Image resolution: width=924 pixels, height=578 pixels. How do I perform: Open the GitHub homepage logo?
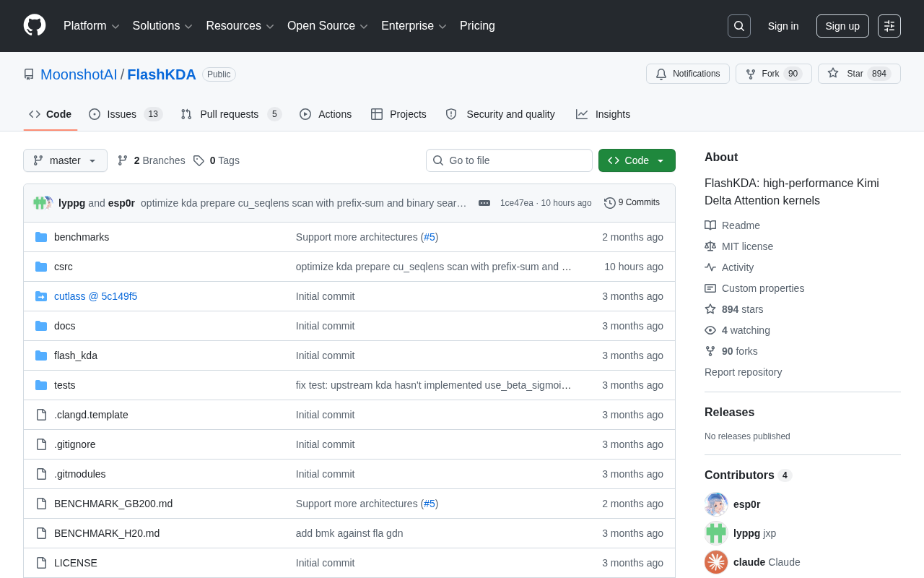(x=35, y=25)
